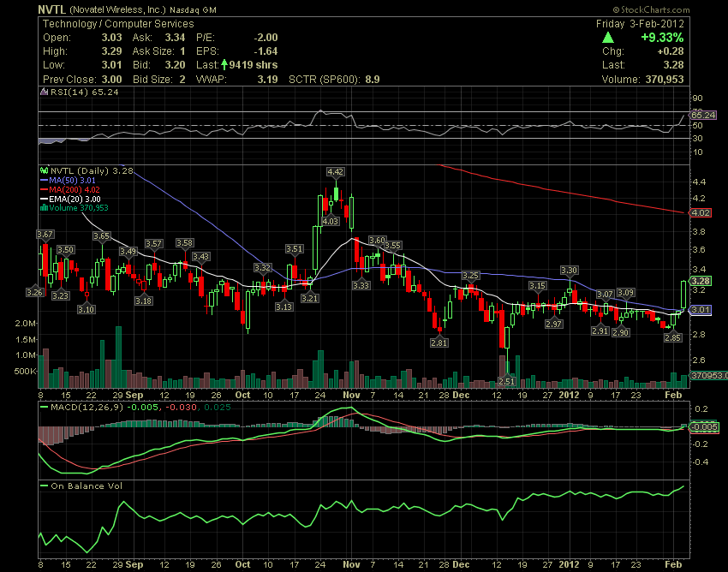Click the RSI(14) 65.24 indicator label
Viewport: 728px width, 572px height.
point(85,92)
